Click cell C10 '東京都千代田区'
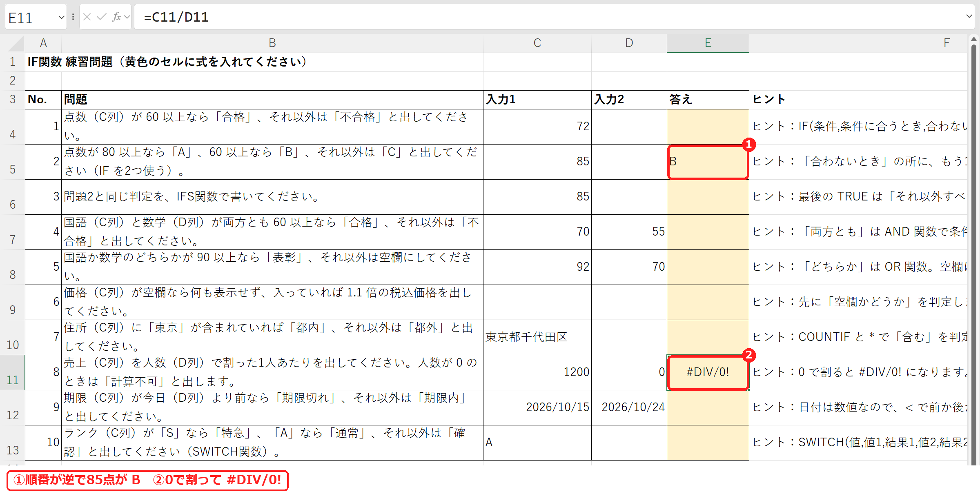Image resolution: width=980 pixels, height=494 pixels. click(537, 337)
